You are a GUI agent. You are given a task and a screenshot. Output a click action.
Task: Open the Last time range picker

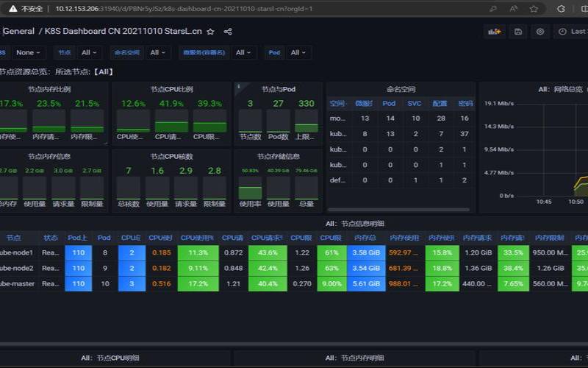point(573,32)
